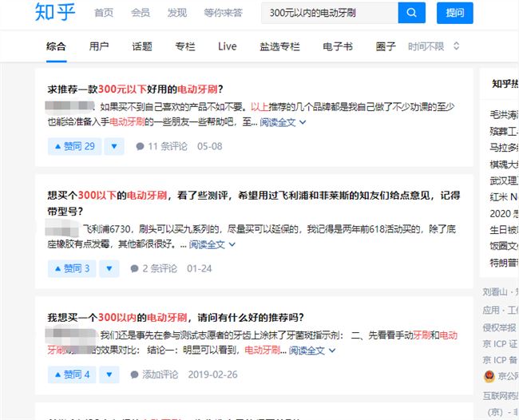The width and height of the screenshot is (519, 420).
Task: Go to 发现 in top navigation
Action: 177,13
